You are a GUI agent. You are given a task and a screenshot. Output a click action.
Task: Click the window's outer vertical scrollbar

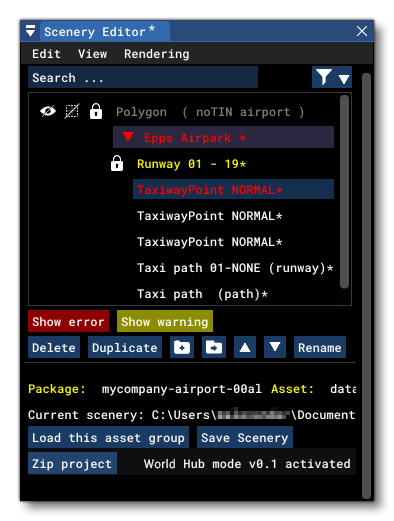click(366, 285)
